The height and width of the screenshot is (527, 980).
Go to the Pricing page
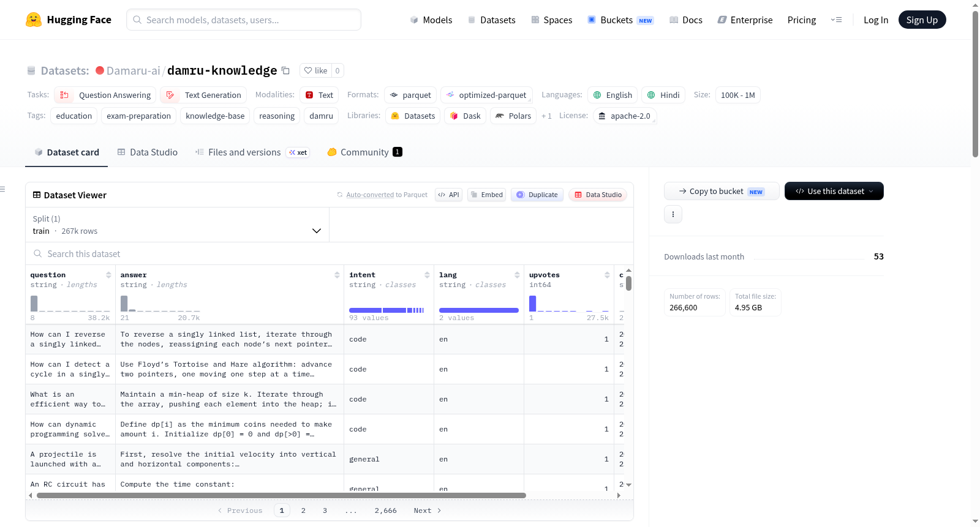[802, 20]
